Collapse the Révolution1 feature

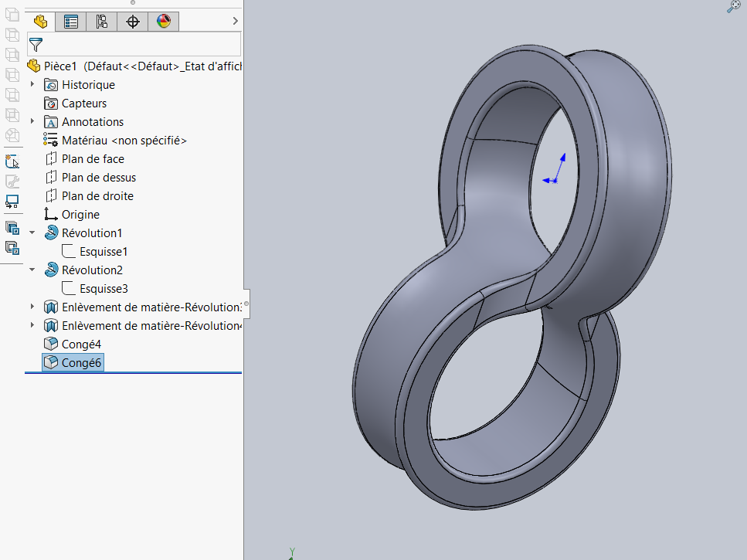tap(32, 232)
